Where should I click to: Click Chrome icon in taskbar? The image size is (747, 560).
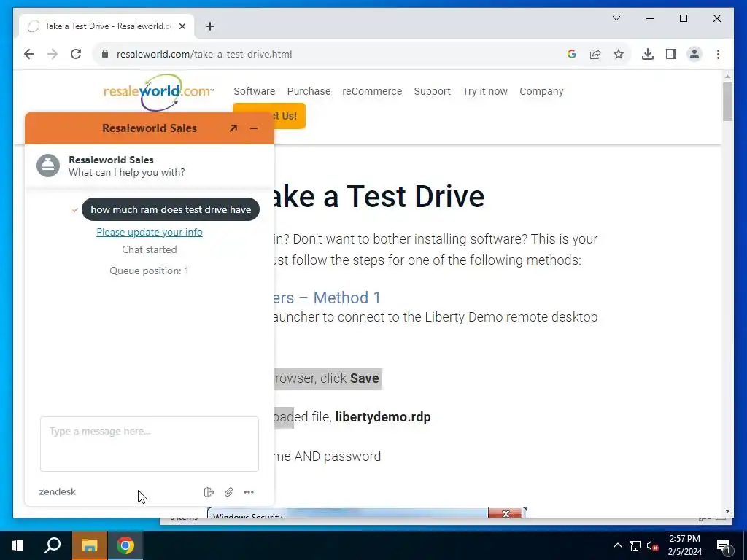(x=125, y=545)
